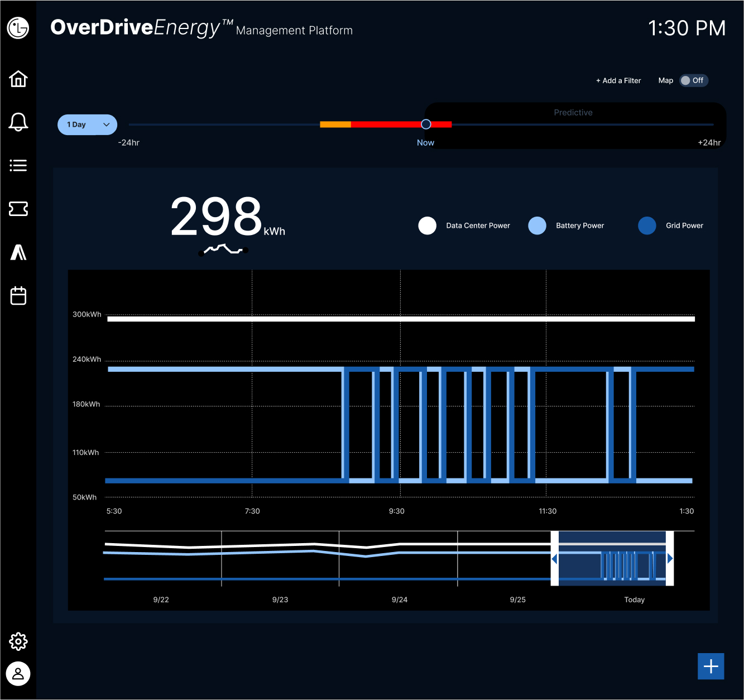This screenshot has height=700, width=744.
Task: Click right arrow handle of range selector
Action: point(670,558)
